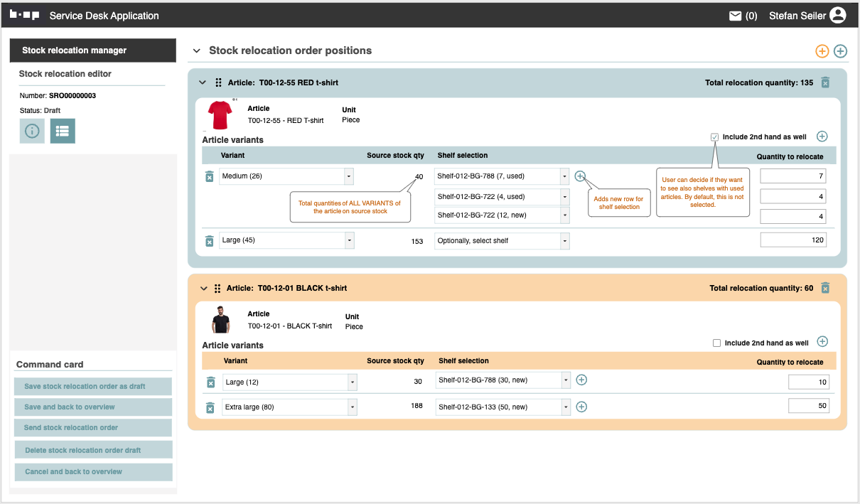Collapse the Stock relocation order positions section

coord(197,51)
